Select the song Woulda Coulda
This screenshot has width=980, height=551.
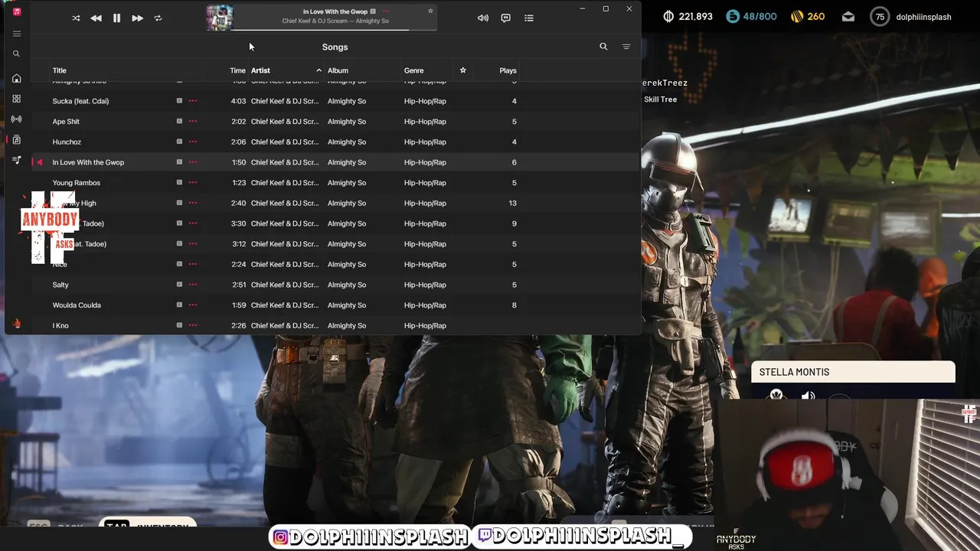click(77, 305)
